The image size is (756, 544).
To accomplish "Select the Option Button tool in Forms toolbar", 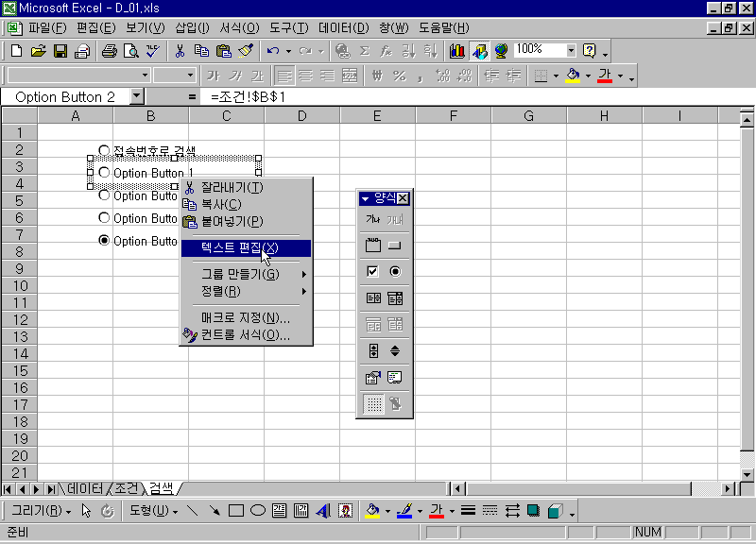I will (x=395, y=272).
